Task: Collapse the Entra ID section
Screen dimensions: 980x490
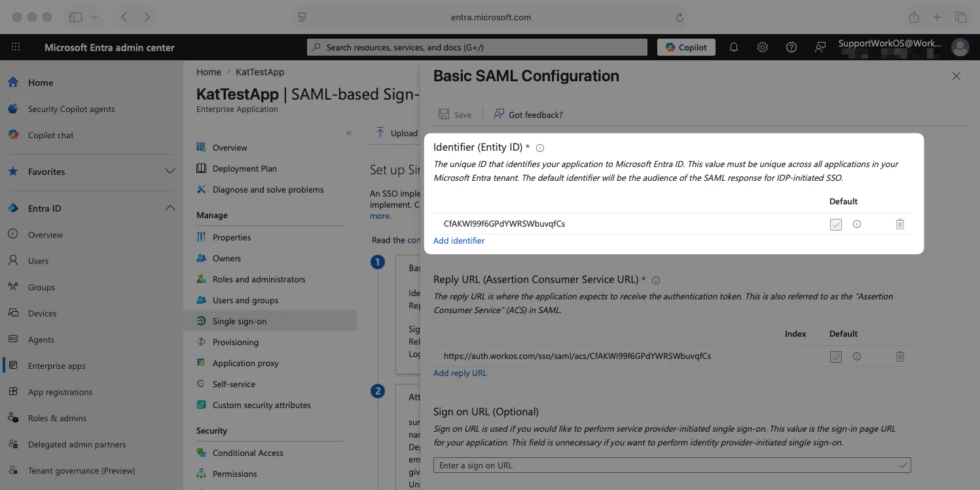Action: click(x=170, y=208)
